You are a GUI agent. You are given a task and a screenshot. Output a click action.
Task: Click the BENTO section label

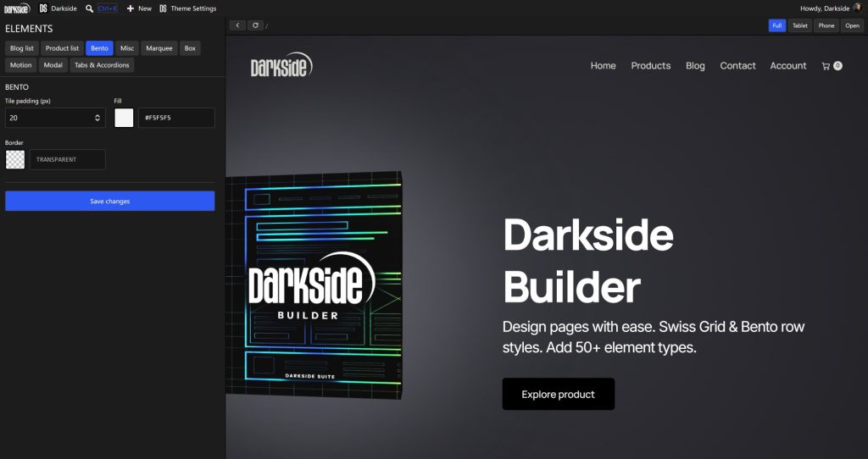point(17,87)
